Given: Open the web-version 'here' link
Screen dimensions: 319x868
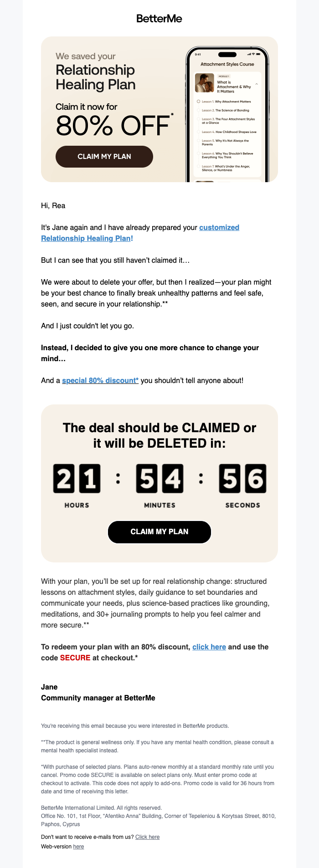Looking at the screenshot, I should point(78,847).
